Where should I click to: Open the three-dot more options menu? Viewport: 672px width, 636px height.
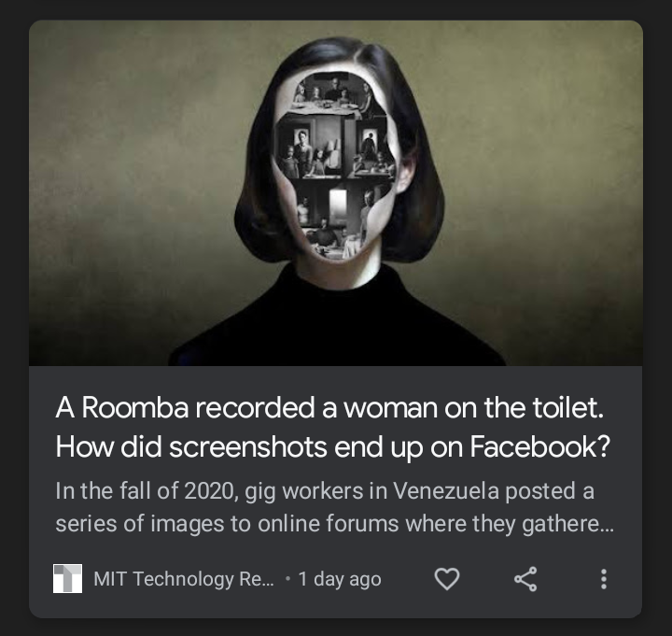[x=604, y=579]
